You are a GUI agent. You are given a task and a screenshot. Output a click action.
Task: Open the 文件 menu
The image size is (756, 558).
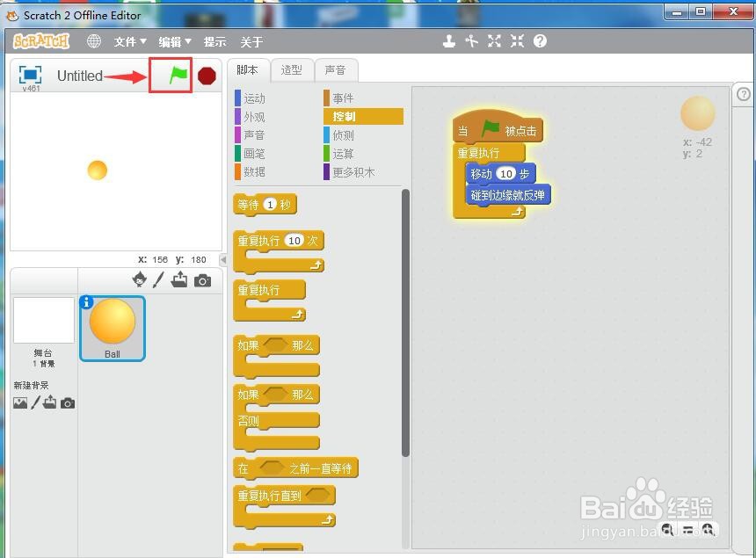[x=130, y=42]
